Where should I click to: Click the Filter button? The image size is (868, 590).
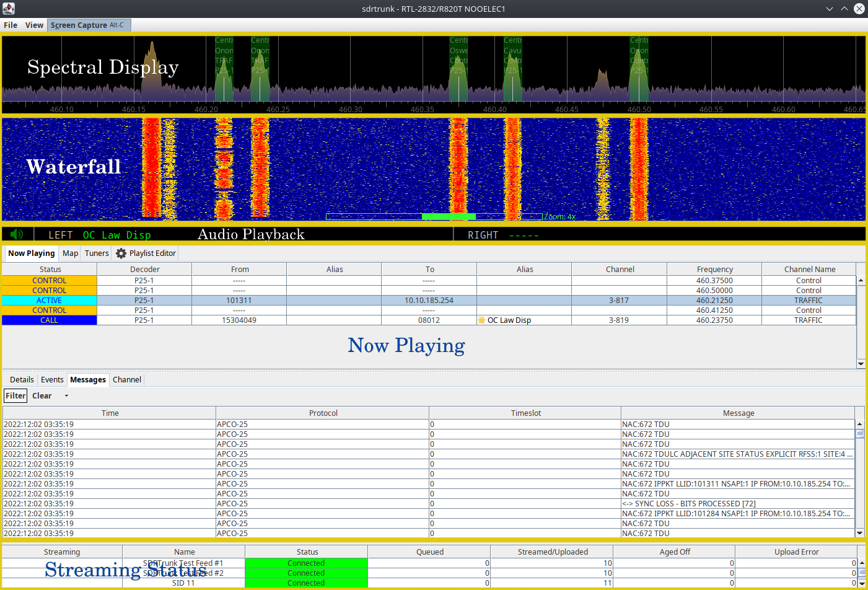[15, 396]
